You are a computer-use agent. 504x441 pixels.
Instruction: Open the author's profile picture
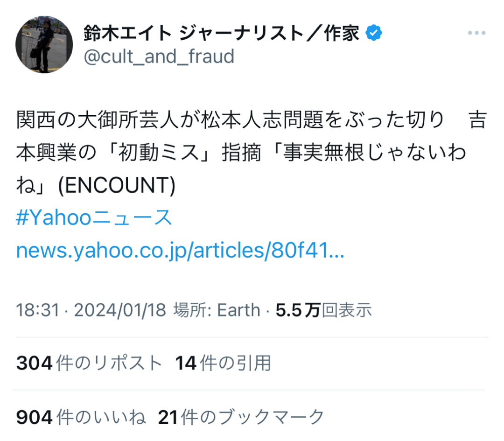click(44, 45)
